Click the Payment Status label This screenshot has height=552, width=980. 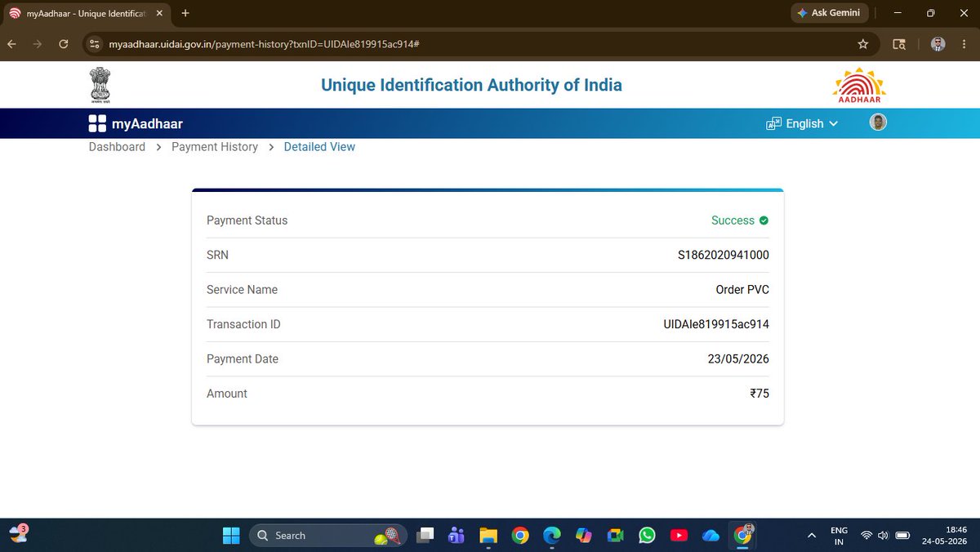pos(247,220)
